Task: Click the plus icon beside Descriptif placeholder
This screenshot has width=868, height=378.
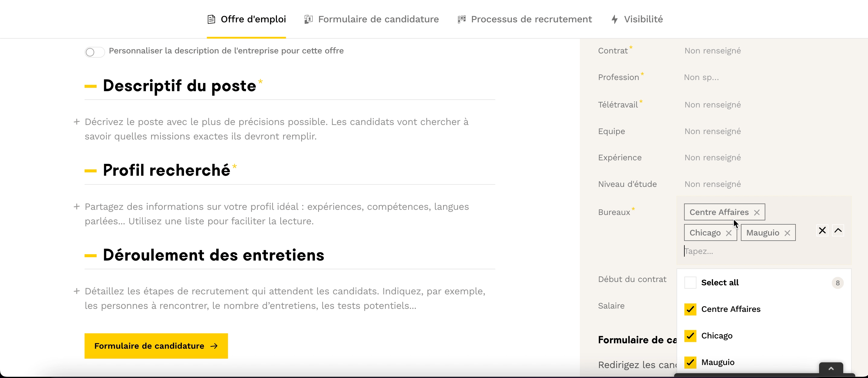Action: pyautogui.click(x=77, y=122)
